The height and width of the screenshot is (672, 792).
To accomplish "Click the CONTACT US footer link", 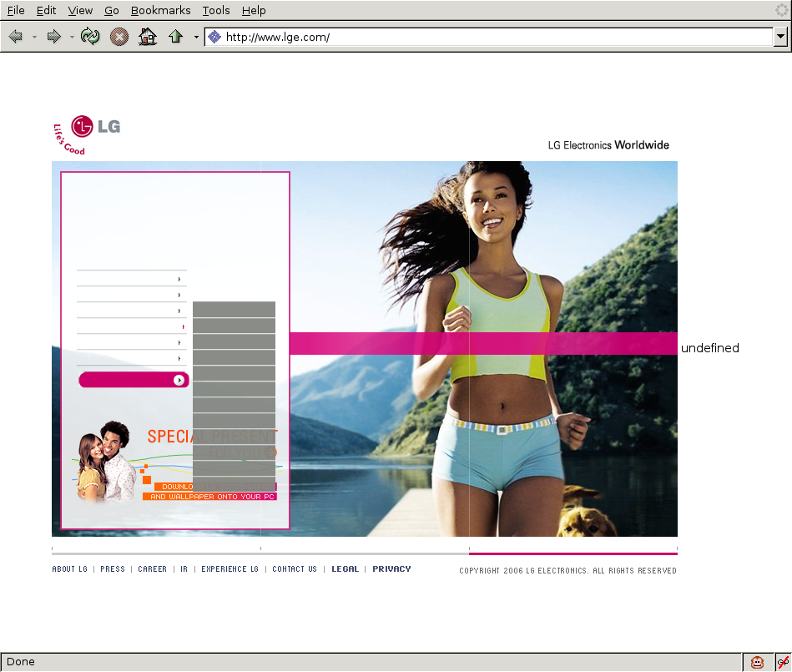I will [x=295, y=569].
